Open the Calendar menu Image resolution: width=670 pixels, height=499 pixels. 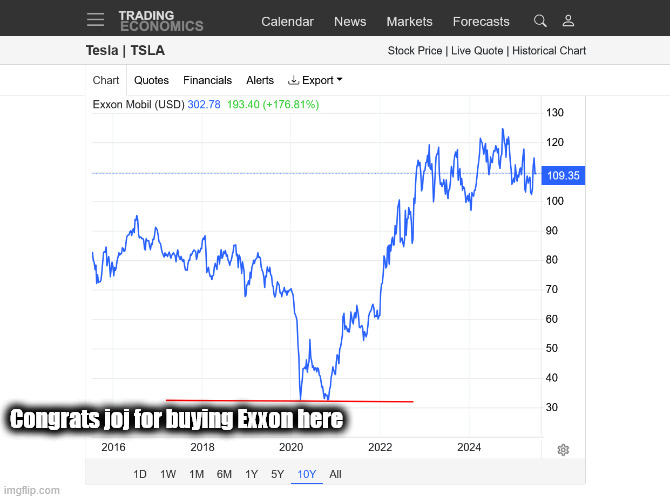point(288,21)
